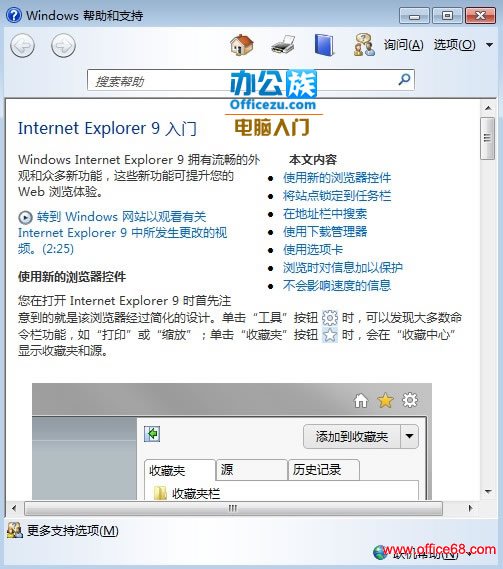Screen dimensions: 503x569
Task: Click the 更多支持选项(M) link
Action: tap(73, 531)
